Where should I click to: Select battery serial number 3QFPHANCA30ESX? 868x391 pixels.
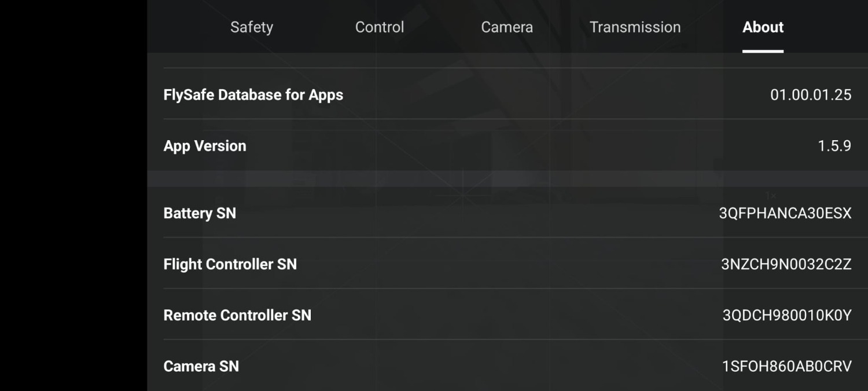pyautogui.click(x=785, y=213)
